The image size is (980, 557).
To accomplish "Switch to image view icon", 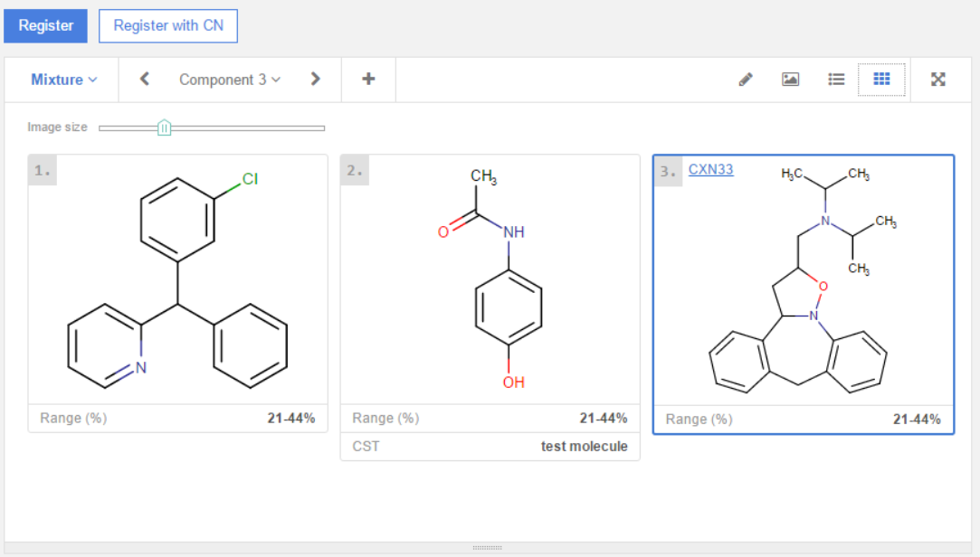I will coord(791,80).
